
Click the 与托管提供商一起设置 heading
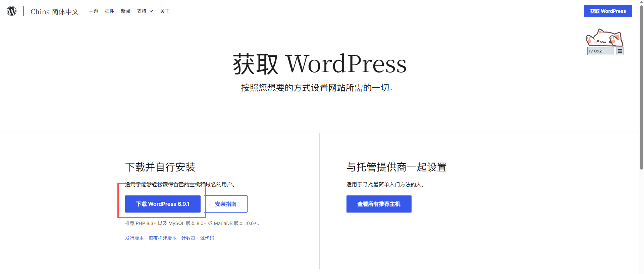(396, 167)
